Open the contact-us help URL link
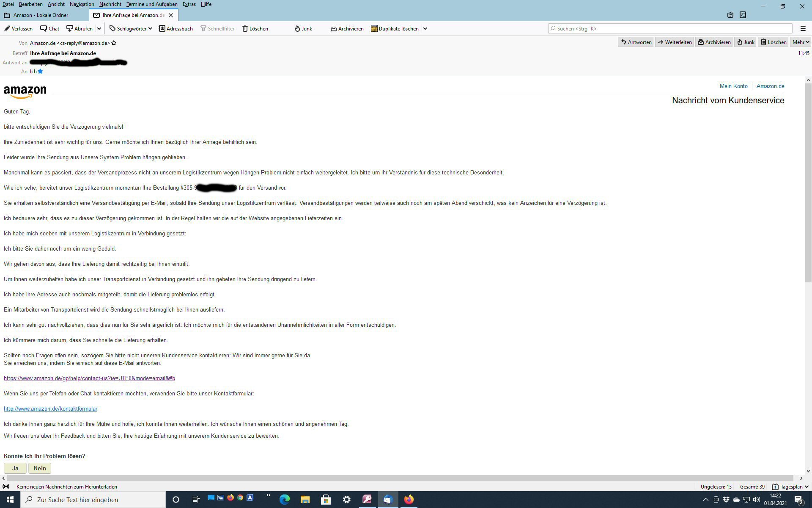812x508 pixels. (x=89, y=378)
